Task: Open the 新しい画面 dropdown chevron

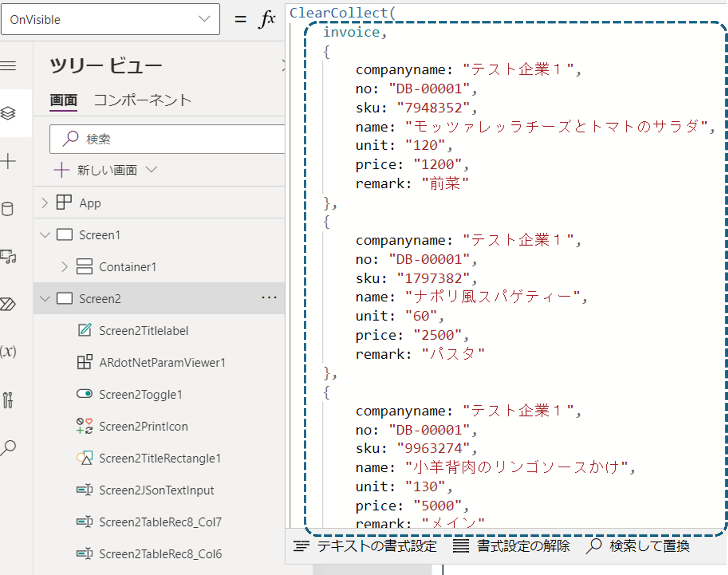Action: 151,169
